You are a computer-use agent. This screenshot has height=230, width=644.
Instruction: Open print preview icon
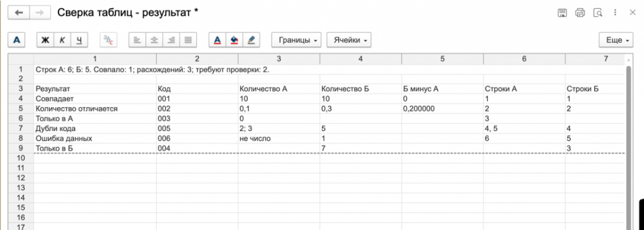[597, 13]
